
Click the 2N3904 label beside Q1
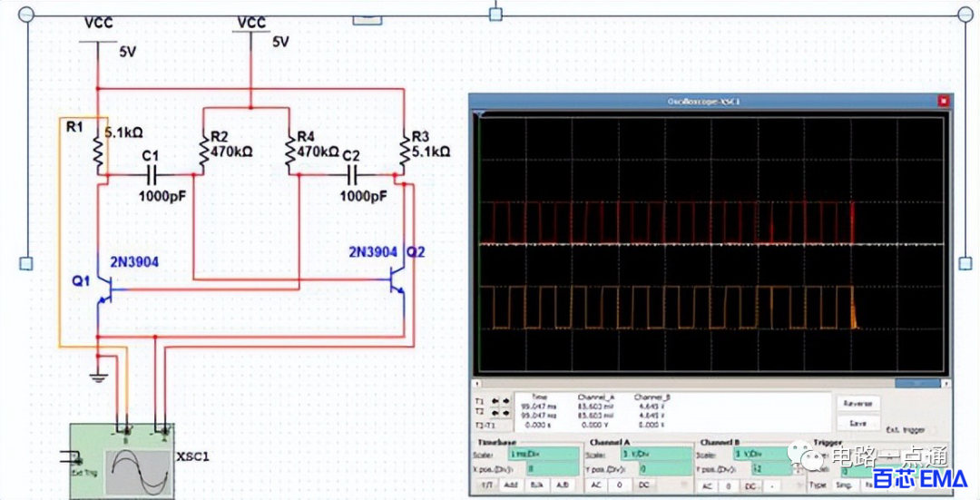pos(134,262)
